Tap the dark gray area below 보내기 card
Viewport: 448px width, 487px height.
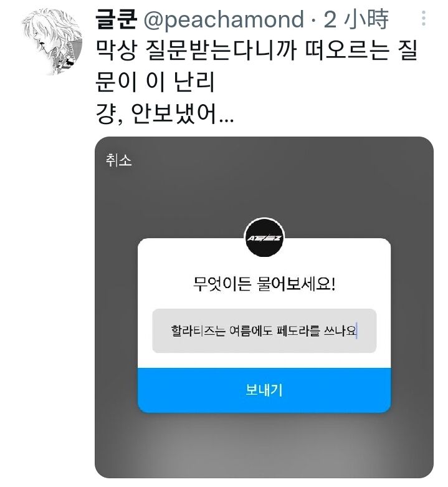[x=264, y=446]
